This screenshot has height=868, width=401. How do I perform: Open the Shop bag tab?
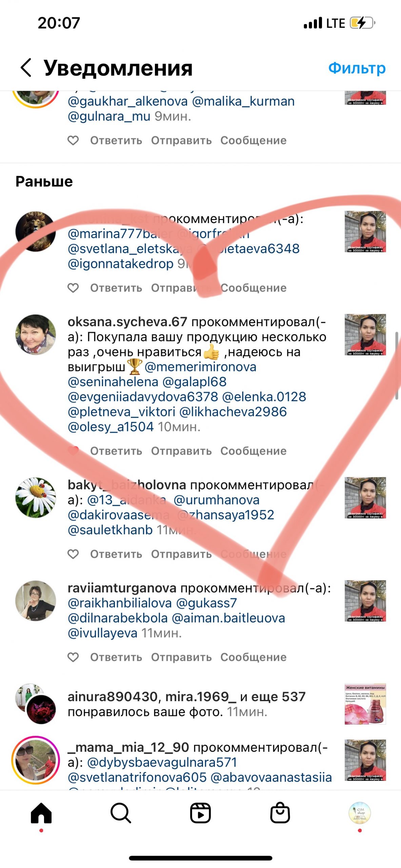pyautogui.click(x=280, y=812)
